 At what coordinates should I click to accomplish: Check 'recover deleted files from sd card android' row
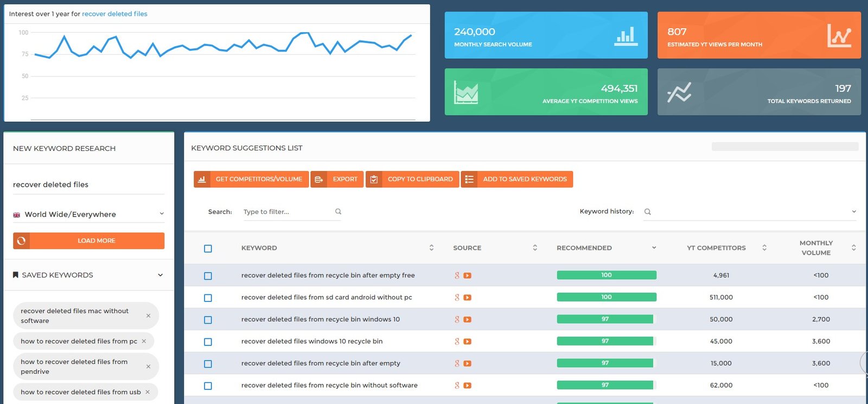(208, 298)
